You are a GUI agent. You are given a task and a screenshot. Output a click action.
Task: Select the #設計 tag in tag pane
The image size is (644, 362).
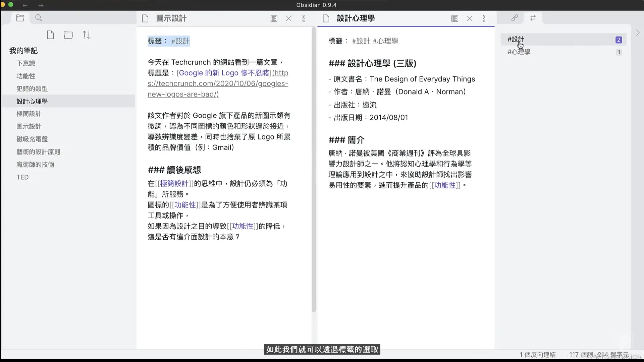coord(516,40)
